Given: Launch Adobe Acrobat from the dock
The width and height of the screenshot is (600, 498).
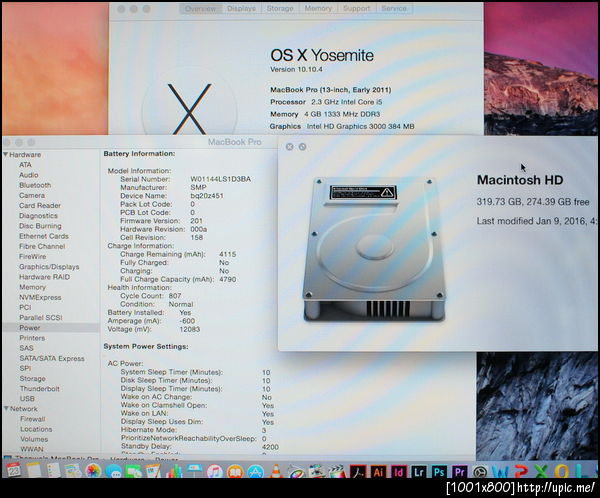Looking at the screenshot, I should pos(357,471).
